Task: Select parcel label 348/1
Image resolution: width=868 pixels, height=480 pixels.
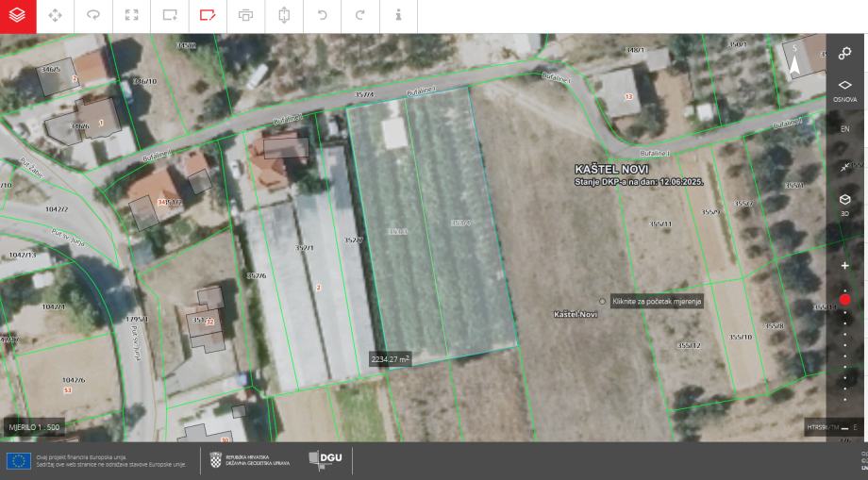Action: [635, 50]
